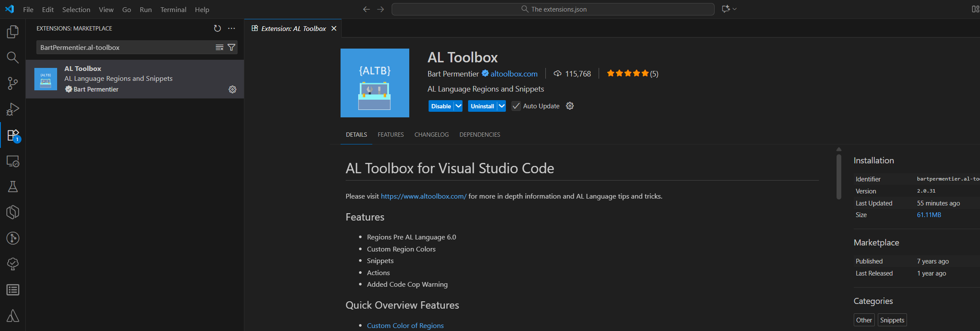The height and width of the screenshot is (331, 980).
Task: Click the 115,768 install count
Action: (572, 74)
